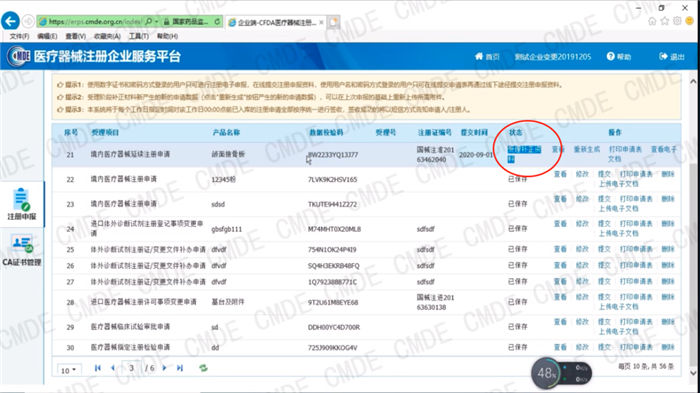Open the 文件(F) menu
This screenshot has height=393, width=700.
tap(19, 36)
